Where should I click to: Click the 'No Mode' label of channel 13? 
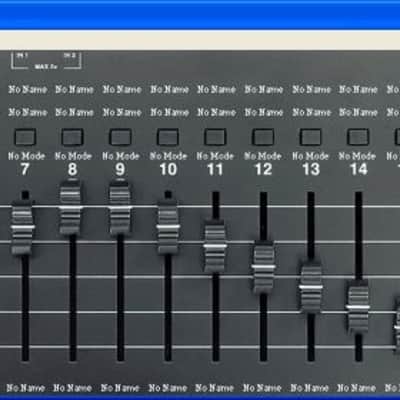coord(310,156)
